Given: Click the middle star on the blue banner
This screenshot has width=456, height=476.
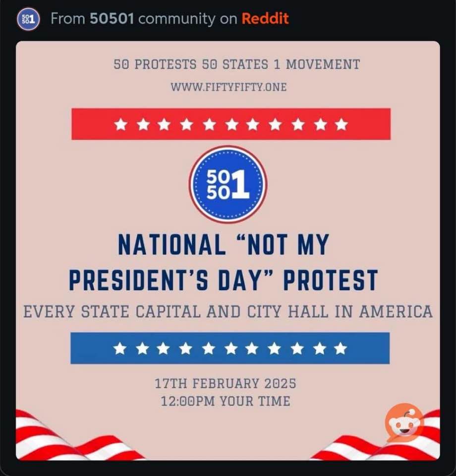Looking at the screenshot, I should (x=230, y=349).
